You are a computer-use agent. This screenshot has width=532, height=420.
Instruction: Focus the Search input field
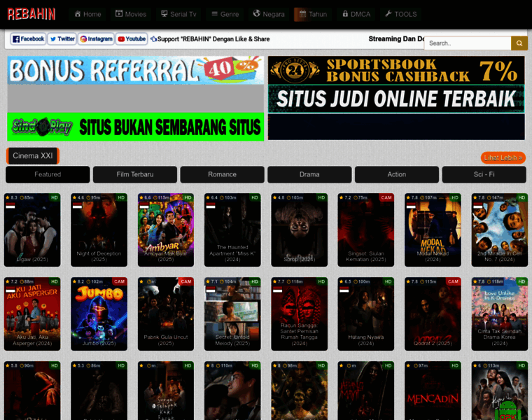(x=468, y=43)
